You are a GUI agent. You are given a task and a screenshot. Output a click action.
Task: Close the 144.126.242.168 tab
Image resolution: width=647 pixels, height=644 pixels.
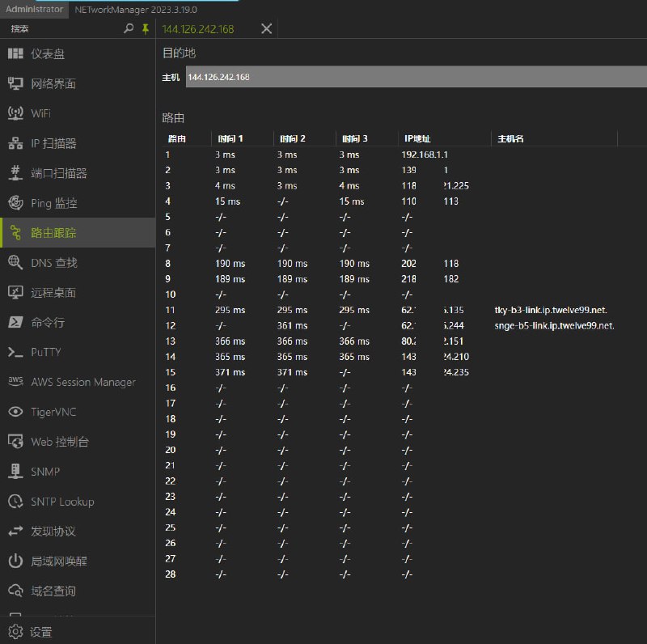tap(266, 29)
